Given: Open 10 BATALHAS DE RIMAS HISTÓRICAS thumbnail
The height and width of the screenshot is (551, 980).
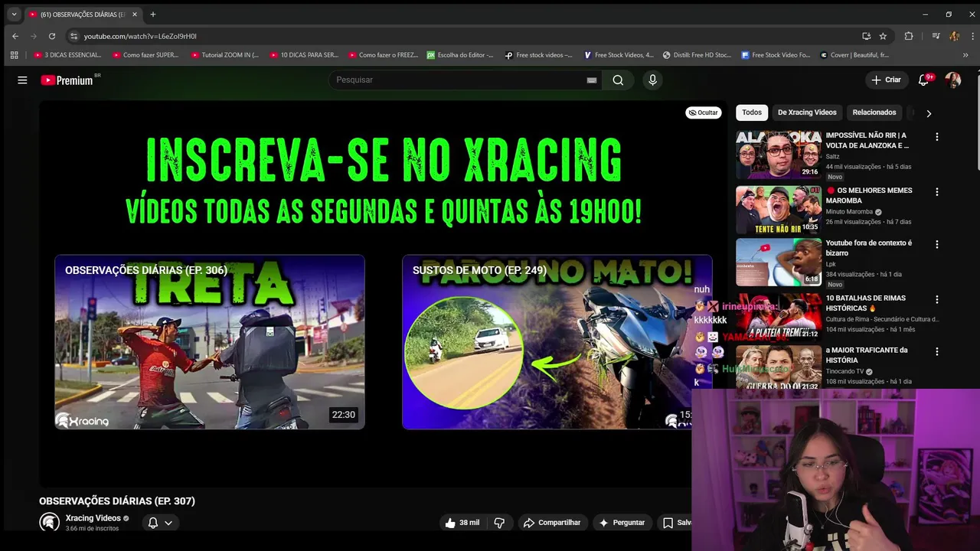Looking at the screenshot, I should pyautogui.click(x=779, y=316).
